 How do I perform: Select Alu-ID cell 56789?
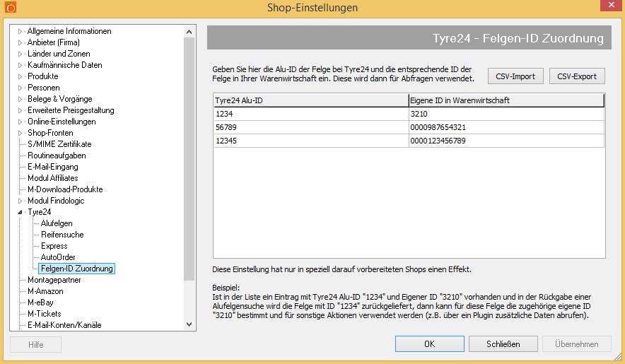point(311,128)
